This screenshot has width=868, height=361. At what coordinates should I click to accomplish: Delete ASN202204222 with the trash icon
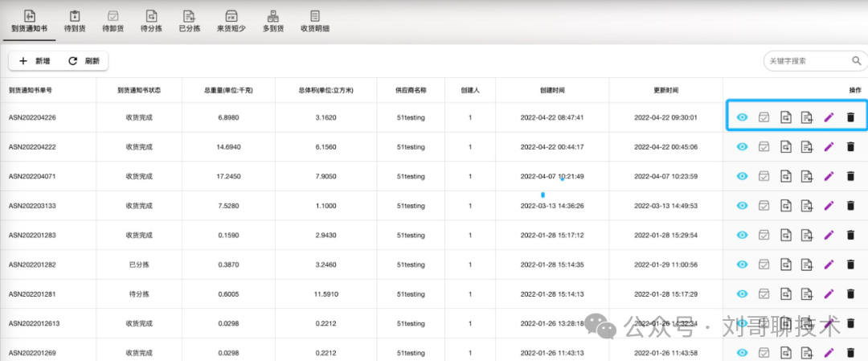(851, 146)
